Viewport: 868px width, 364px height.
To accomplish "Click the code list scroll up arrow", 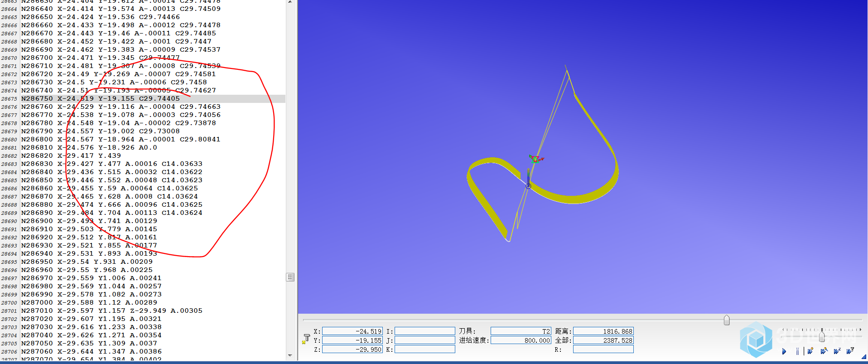I will (290, 2).
